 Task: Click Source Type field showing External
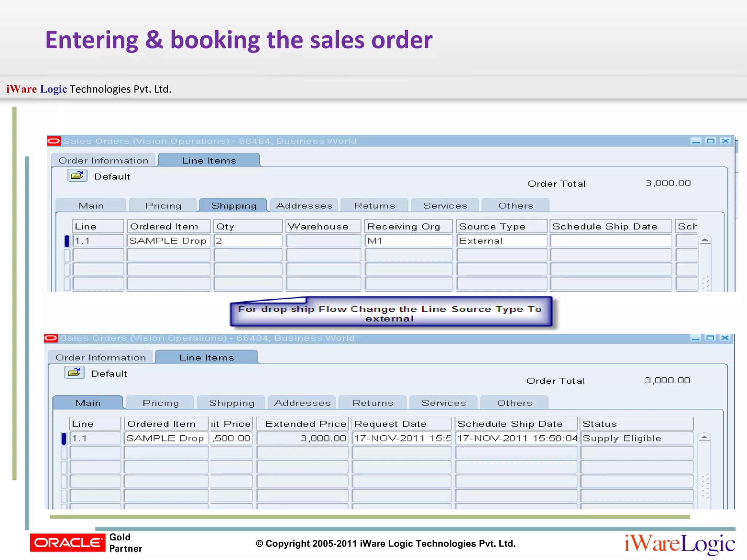pos(502,241)
